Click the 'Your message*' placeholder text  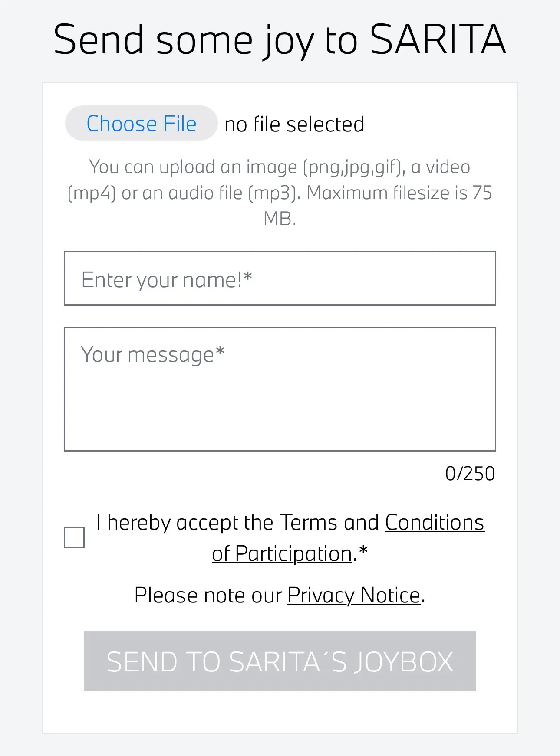click(x=153, y=354)
